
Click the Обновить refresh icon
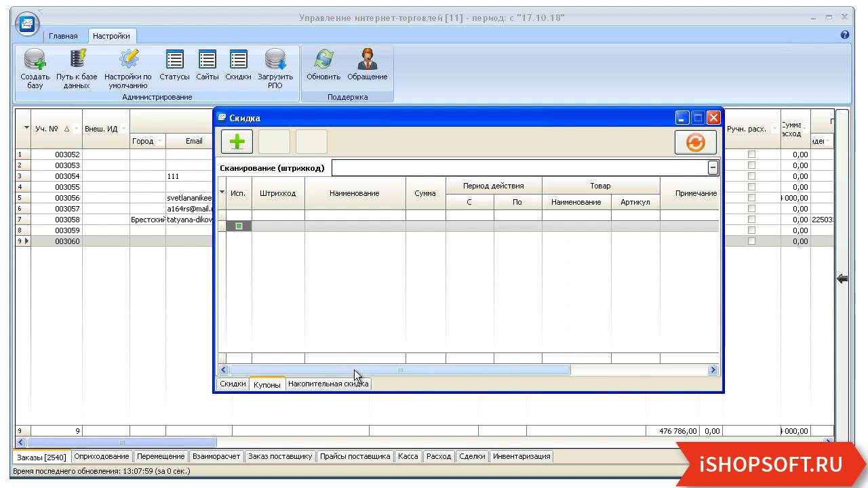(x=323, y=60)
